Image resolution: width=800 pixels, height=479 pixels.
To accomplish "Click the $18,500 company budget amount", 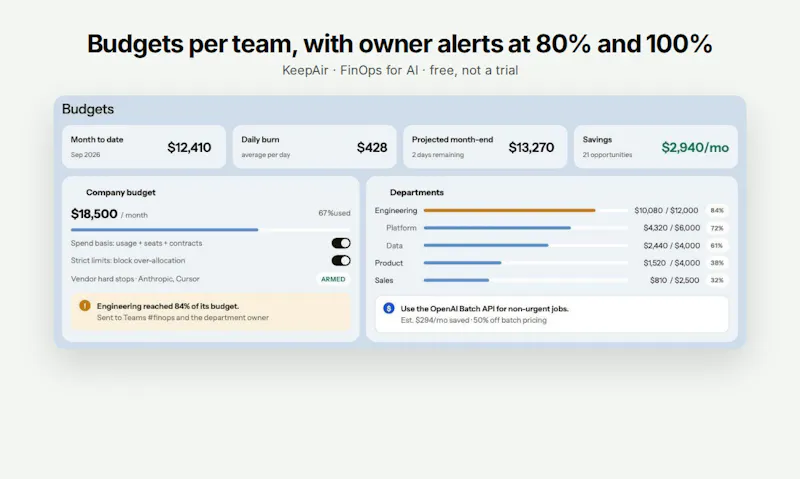I will point(94,214).
